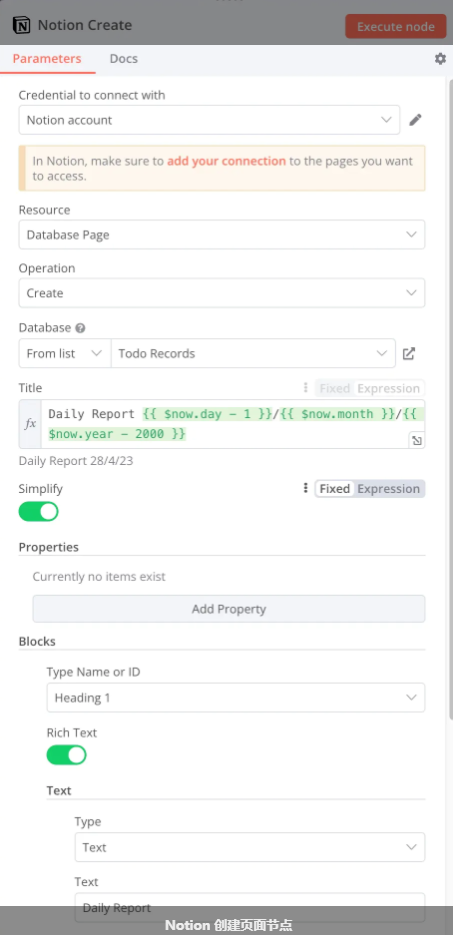Edit the Notion account credential with pencil icon
453x935 pixels.
[415, 120]
